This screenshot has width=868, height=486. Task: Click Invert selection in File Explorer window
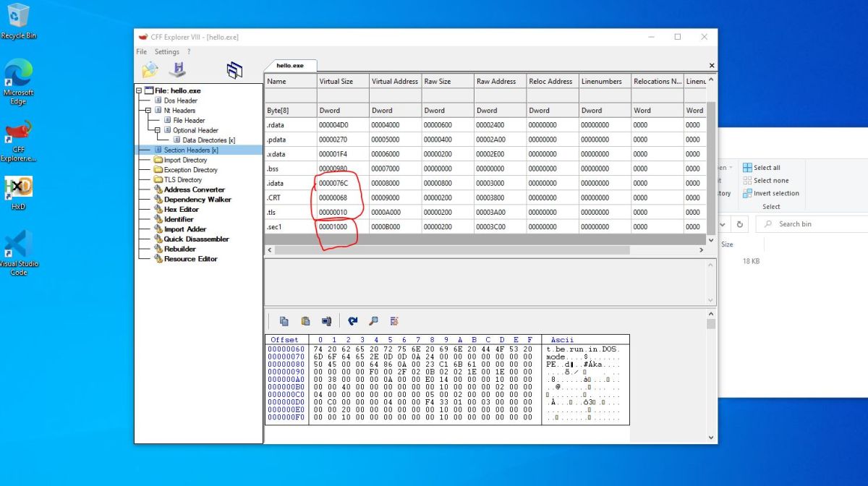click(771, 193)
